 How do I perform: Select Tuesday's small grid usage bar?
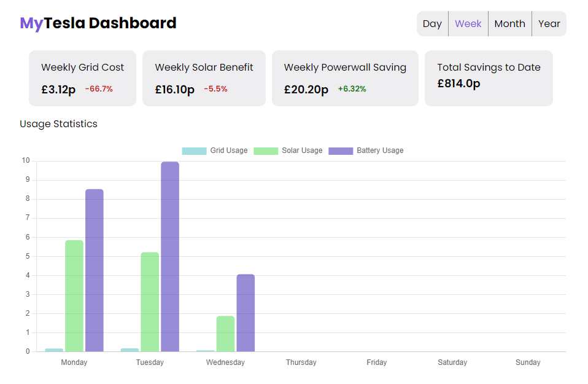point(130,350)
